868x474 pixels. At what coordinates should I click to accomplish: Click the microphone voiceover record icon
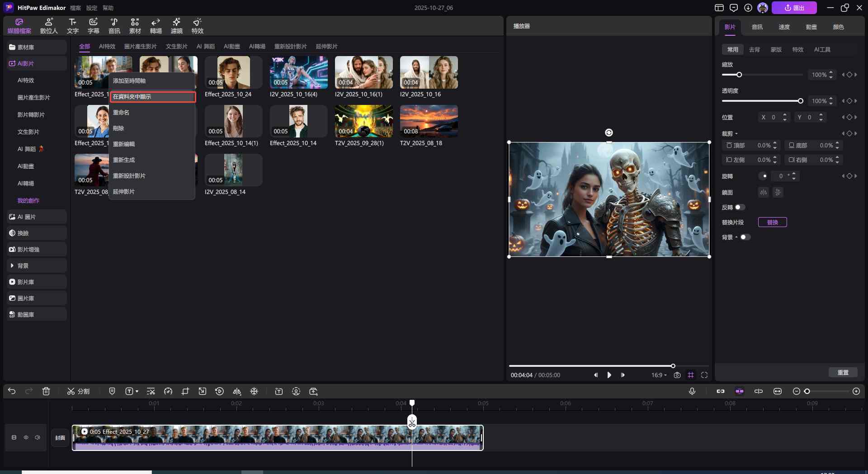click(x=692, y=391)
